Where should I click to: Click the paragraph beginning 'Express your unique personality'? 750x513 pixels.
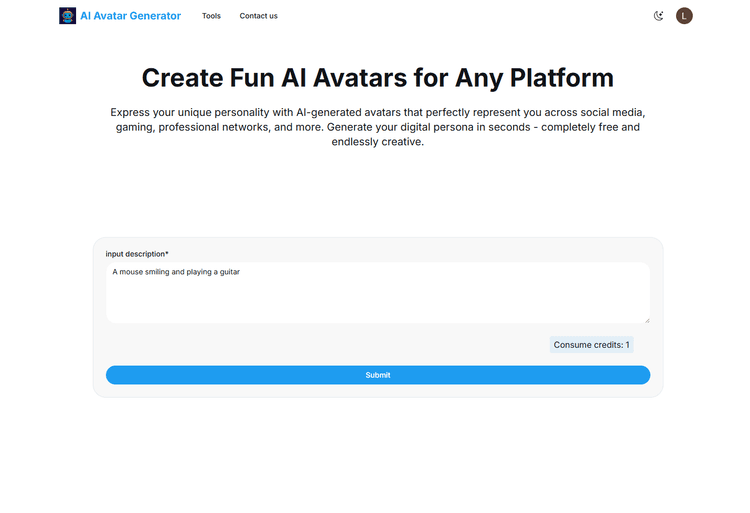[x=378, y=127]
